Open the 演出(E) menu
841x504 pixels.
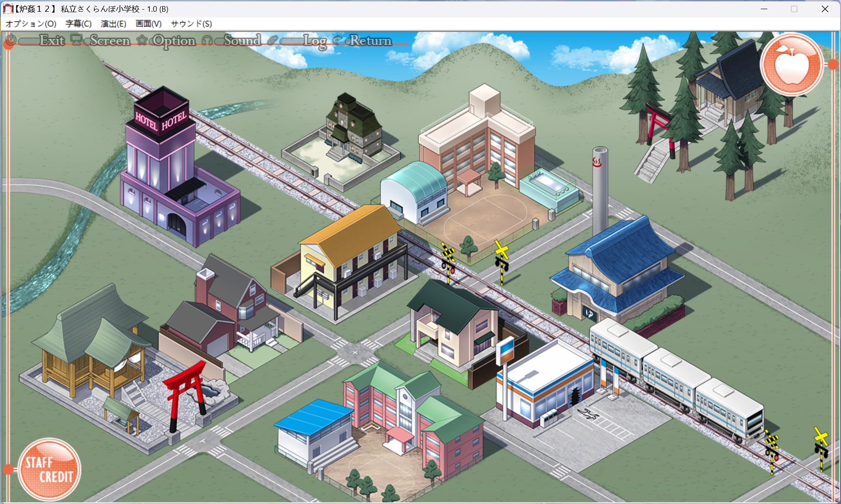[113, 24]
